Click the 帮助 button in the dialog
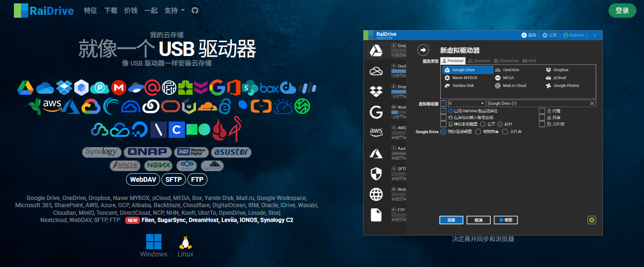This screenshot has width=644, height=267. click(506, 220)
